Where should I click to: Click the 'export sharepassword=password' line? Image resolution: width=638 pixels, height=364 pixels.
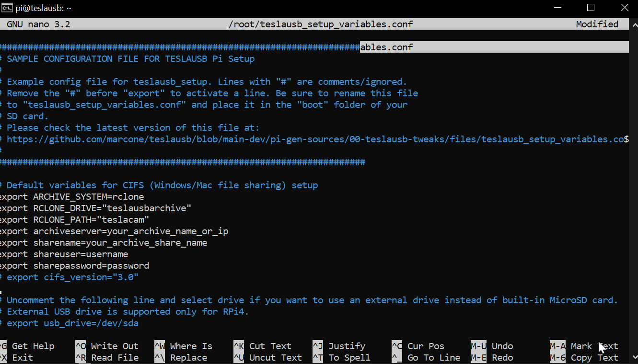click(x=74, y=266)
